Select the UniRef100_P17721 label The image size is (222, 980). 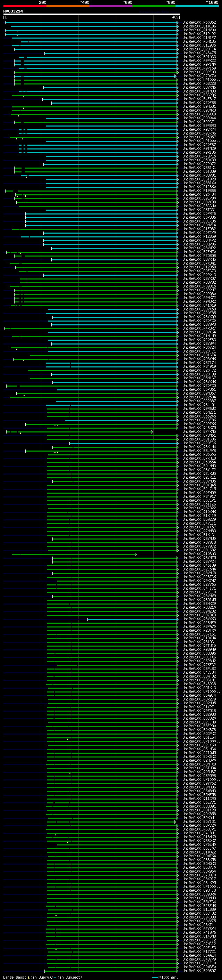199,951
